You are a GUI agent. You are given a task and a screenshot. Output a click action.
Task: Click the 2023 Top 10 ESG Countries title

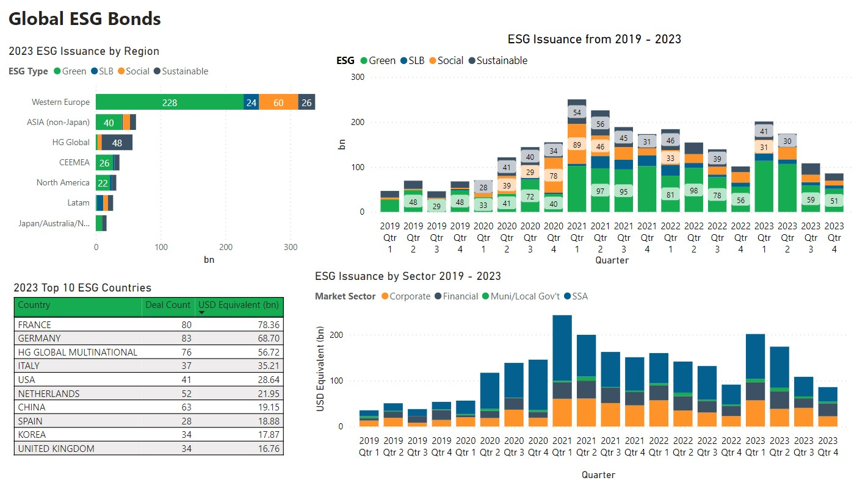point(84,287)
